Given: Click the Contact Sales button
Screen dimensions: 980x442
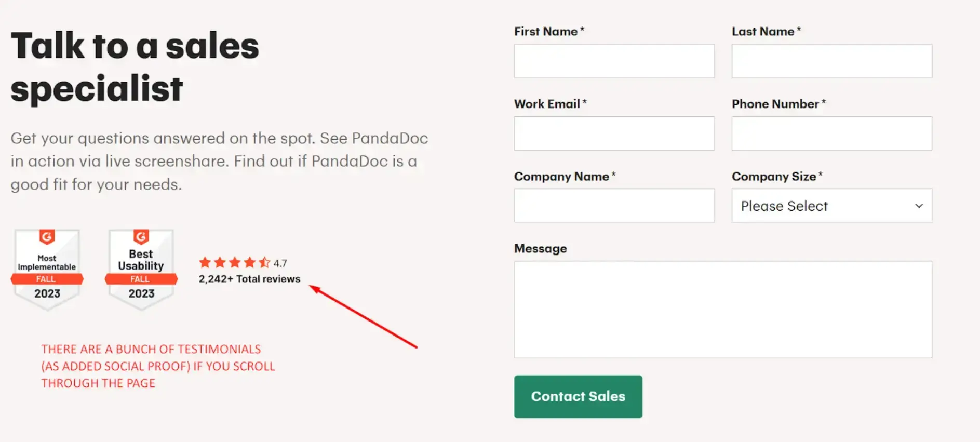Looking at the screenshot, I should pos(578,396).
